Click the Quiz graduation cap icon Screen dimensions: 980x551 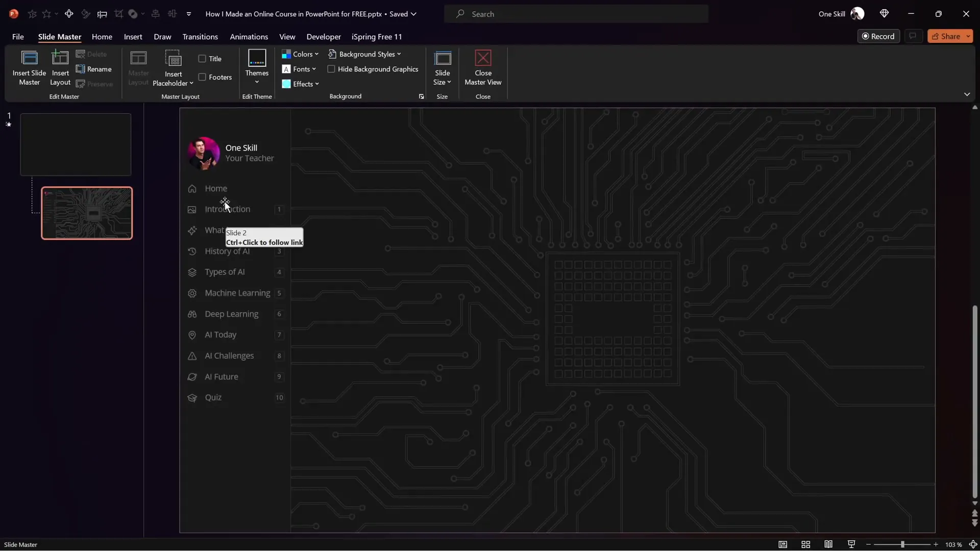click(x=192, y=398)
